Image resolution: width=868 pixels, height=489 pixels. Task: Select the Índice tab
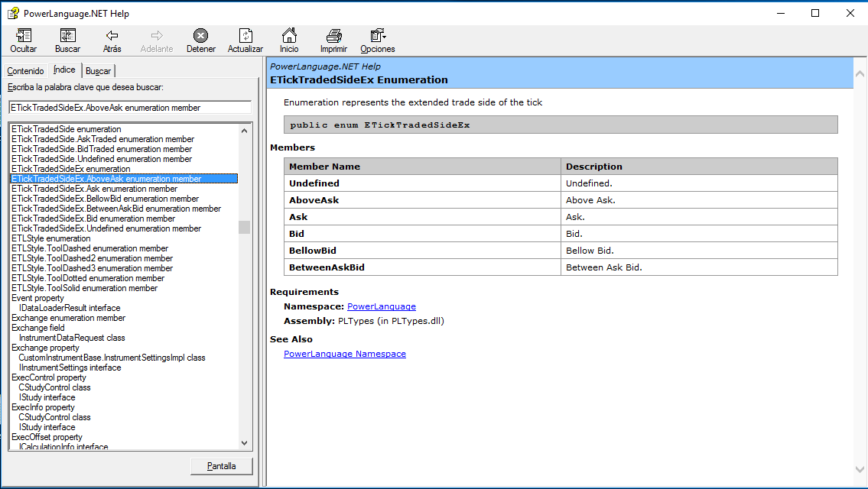64,70
